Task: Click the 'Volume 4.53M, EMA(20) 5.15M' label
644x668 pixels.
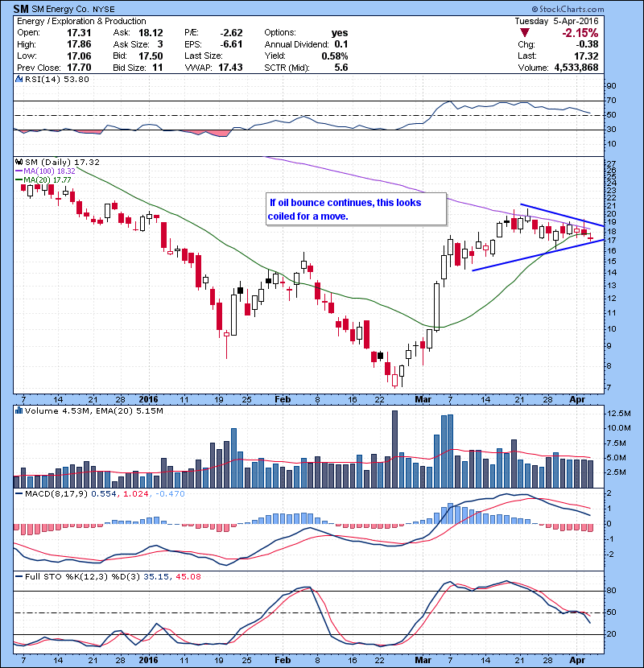Action: click(93, 410)
